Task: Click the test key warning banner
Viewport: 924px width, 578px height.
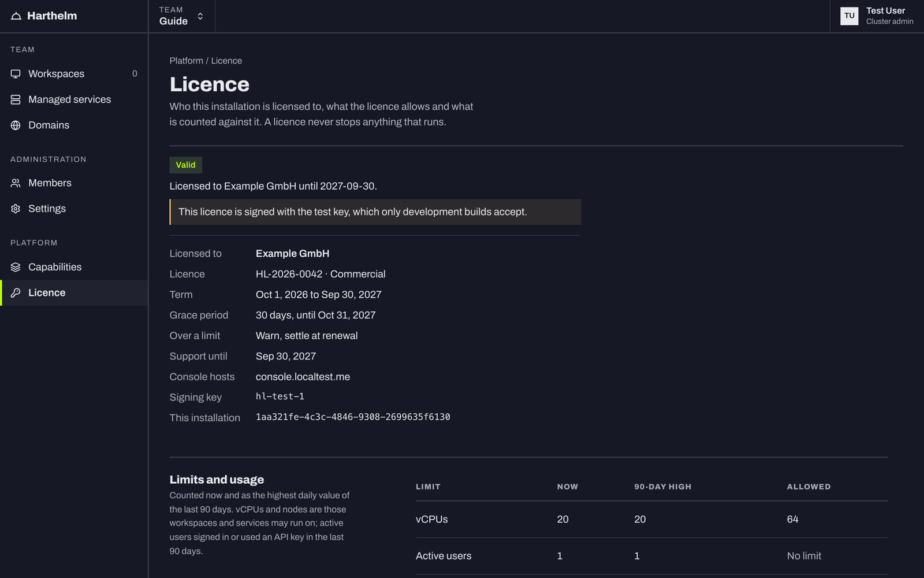Action: click(x=375, y=212)
